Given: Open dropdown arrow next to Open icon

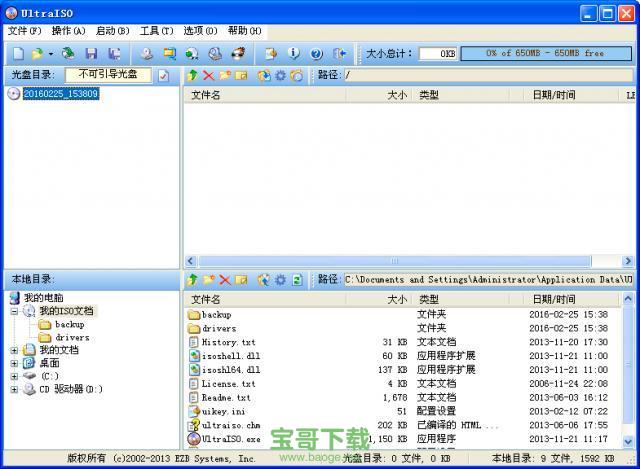Looking at the screenshot, I should 51,53.
